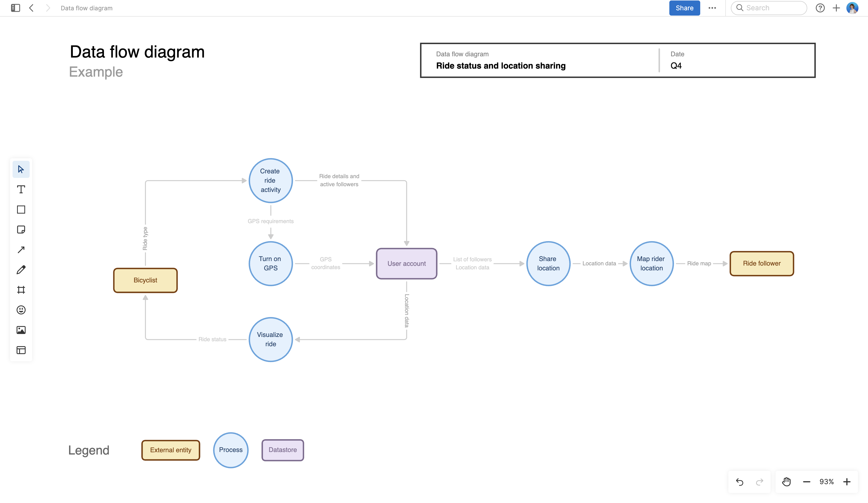Pick the sticky note tool

(x=21, y=229)
